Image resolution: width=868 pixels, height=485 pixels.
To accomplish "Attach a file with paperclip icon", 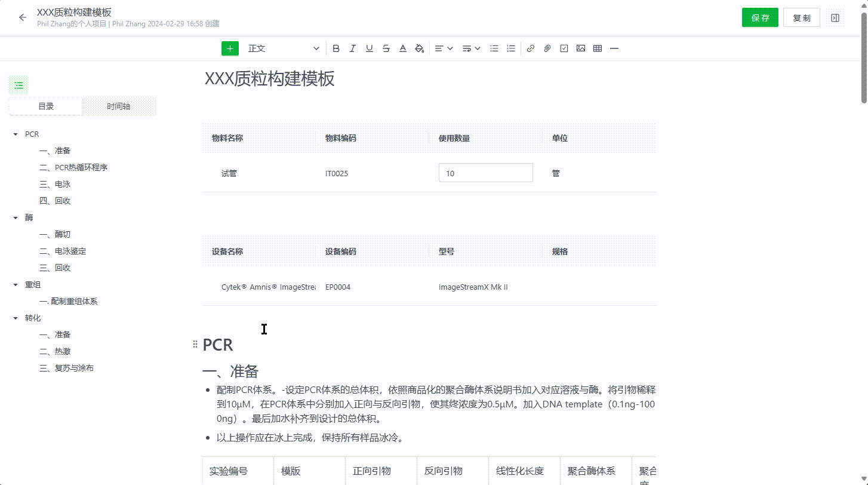I will tap(547, 48).
